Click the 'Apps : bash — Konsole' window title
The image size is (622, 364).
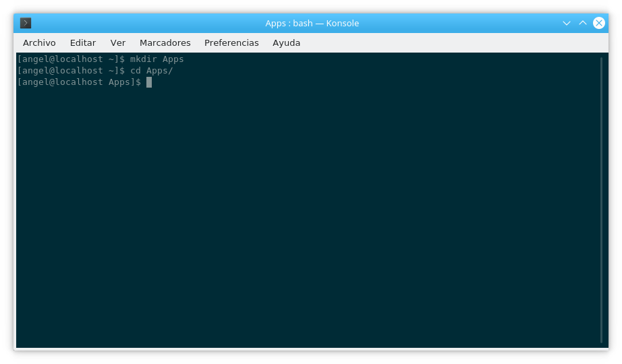[x=312, y=23]
